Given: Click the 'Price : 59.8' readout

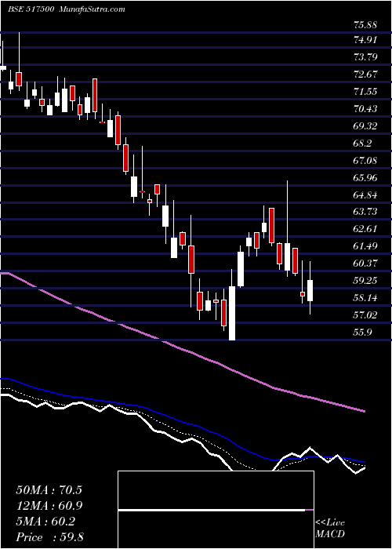Looking at the screenshot, I should [x=49, y=537].
